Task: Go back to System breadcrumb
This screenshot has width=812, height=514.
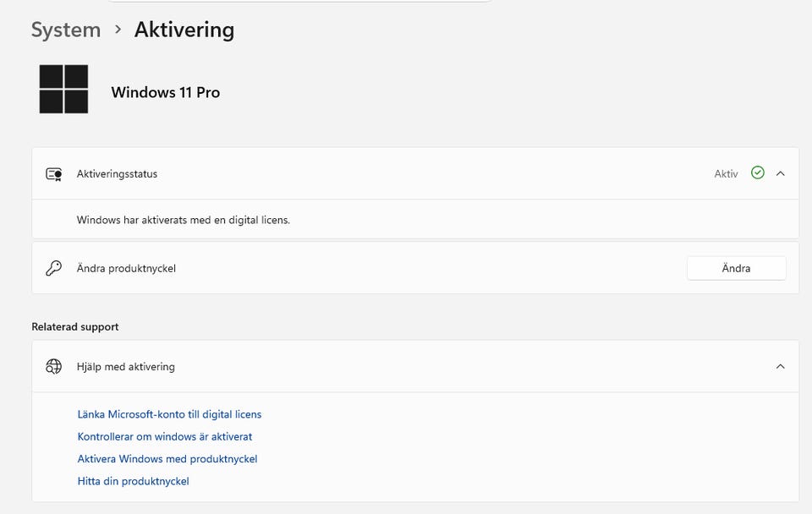Action: 66,30
